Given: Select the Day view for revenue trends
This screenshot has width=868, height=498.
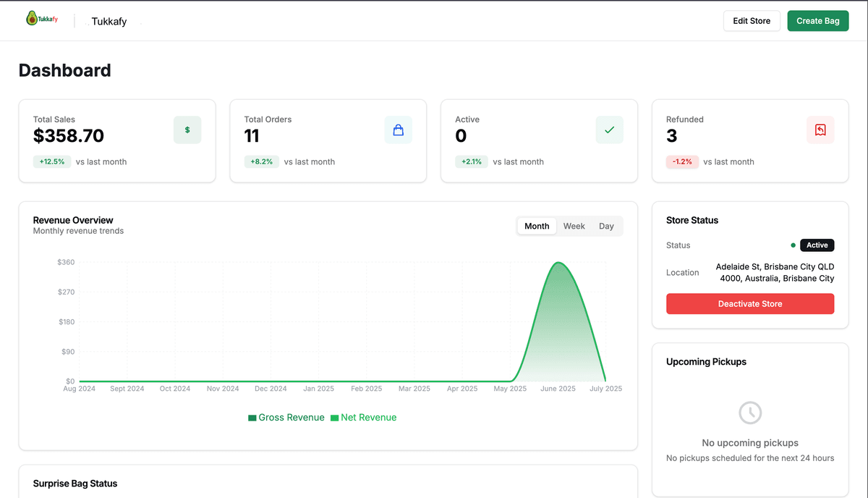Looking at the screenshot, I should (606, 226).
